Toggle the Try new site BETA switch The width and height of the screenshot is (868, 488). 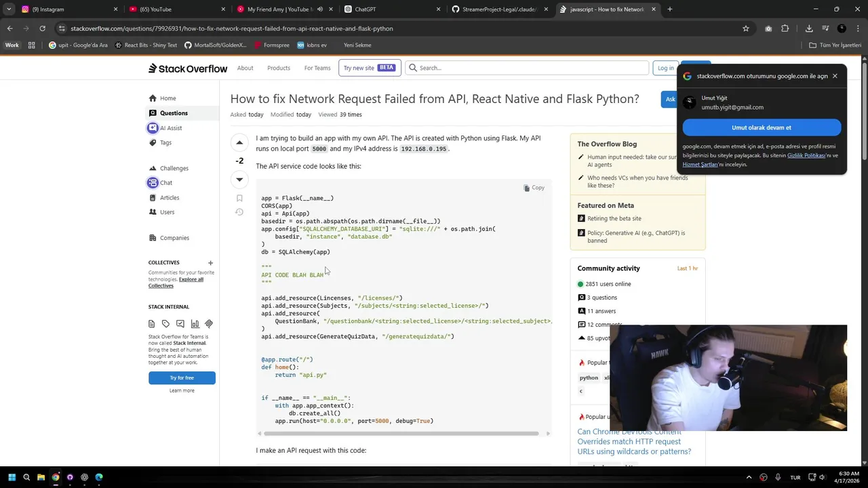[370, 68]
